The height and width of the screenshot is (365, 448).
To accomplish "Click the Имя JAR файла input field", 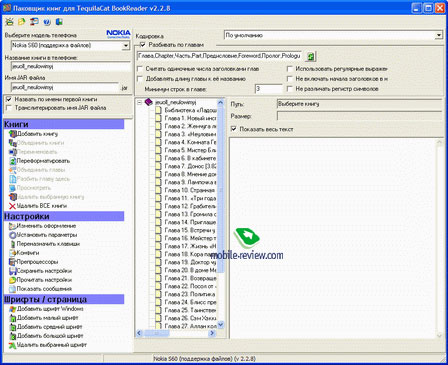I will (65, 87).
